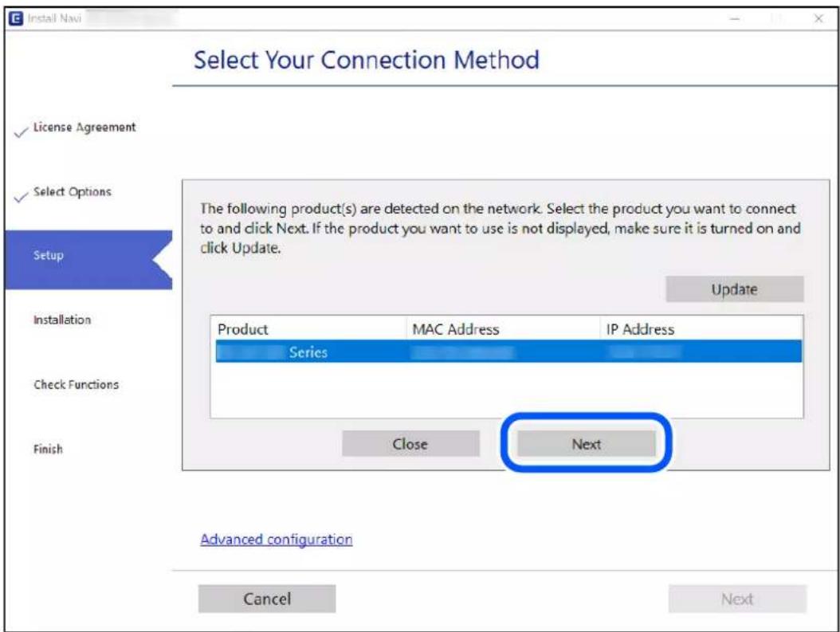Click the blurred IP address cell of the Series row
The height and width of the screenshot is (632, 840).
tap(645, 352)
